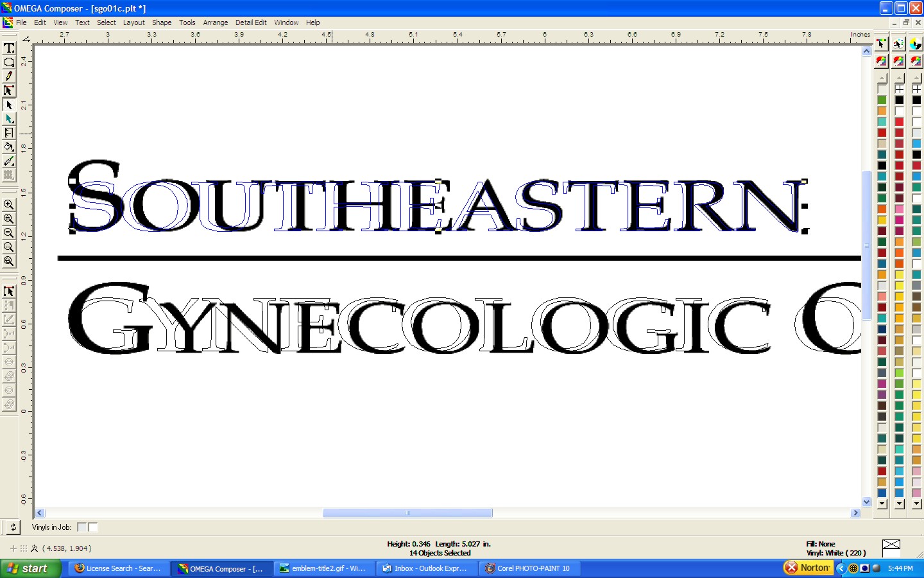Viewport: 924px width, 578px height.
Task: Open paintbrush palette icon over left column
Action: click(882, 61)
